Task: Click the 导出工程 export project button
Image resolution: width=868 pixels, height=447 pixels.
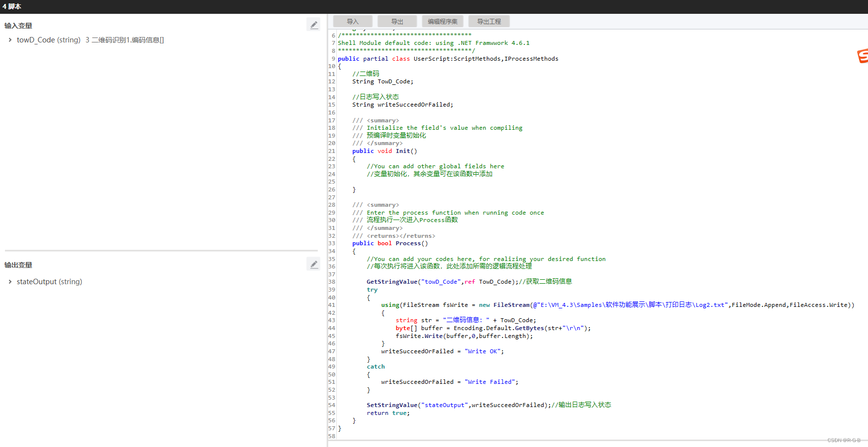Action: point(489,21)
